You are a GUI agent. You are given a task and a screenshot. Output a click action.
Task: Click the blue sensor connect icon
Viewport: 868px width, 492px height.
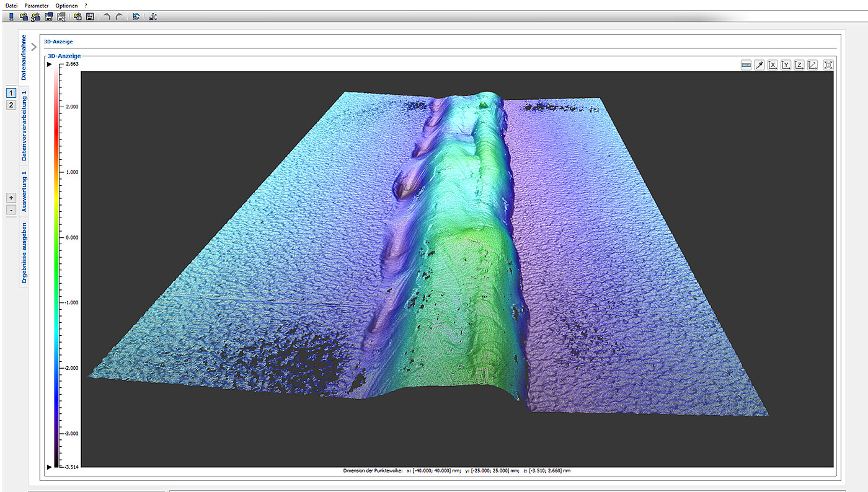click(11, 16)
